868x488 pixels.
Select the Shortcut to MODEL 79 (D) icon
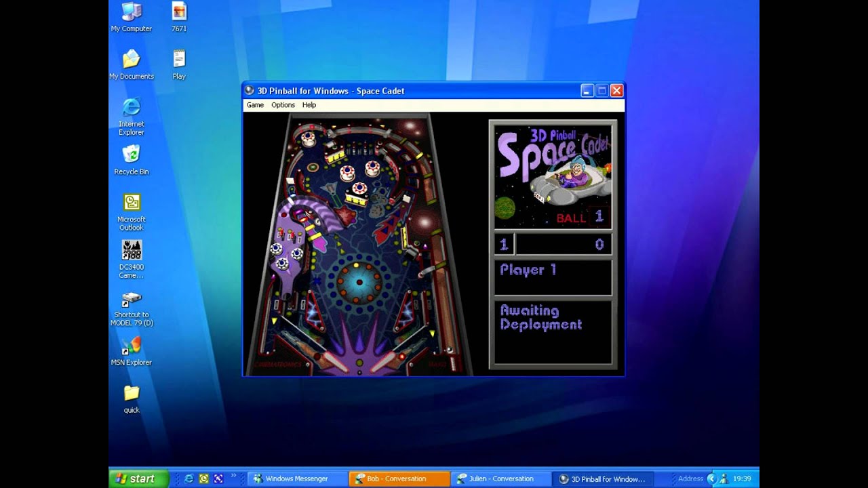tap(132, 308)
